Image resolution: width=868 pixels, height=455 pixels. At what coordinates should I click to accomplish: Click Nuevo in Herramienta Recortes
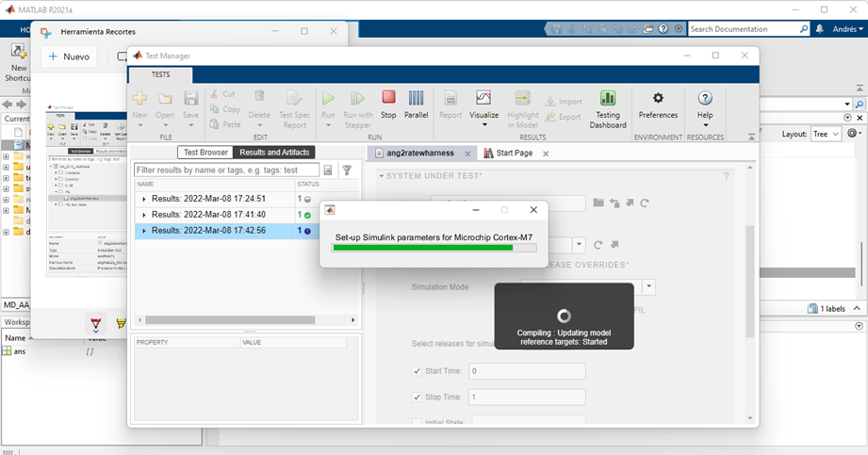[70, 57]
